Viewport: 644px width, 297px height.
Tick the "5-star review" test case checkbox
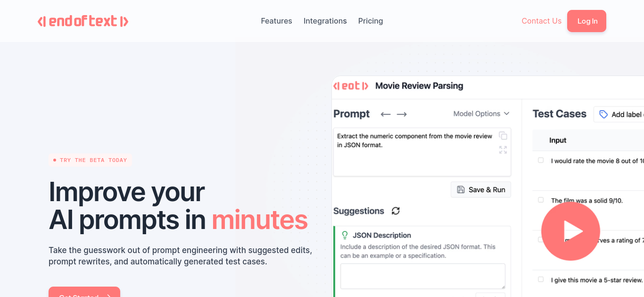(x=541, y=279)
